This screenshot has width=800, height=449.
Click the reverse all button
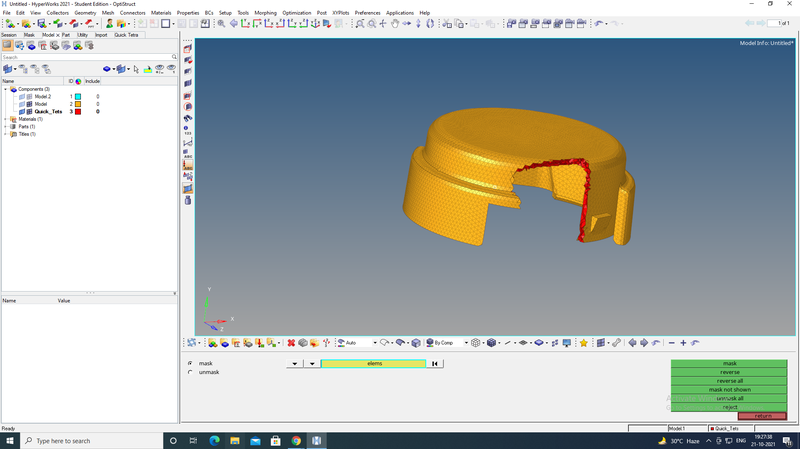(x=729, y=381)
